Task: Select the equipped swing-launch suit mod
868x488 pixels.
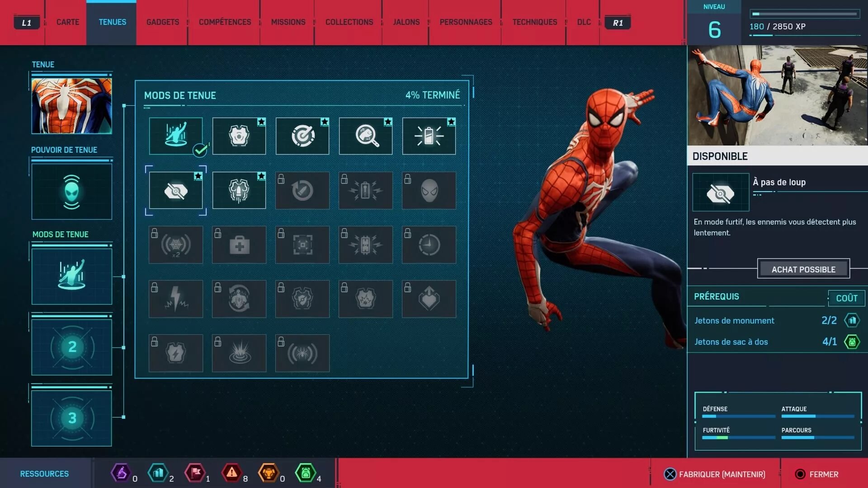Action: (x=175, y=136)
